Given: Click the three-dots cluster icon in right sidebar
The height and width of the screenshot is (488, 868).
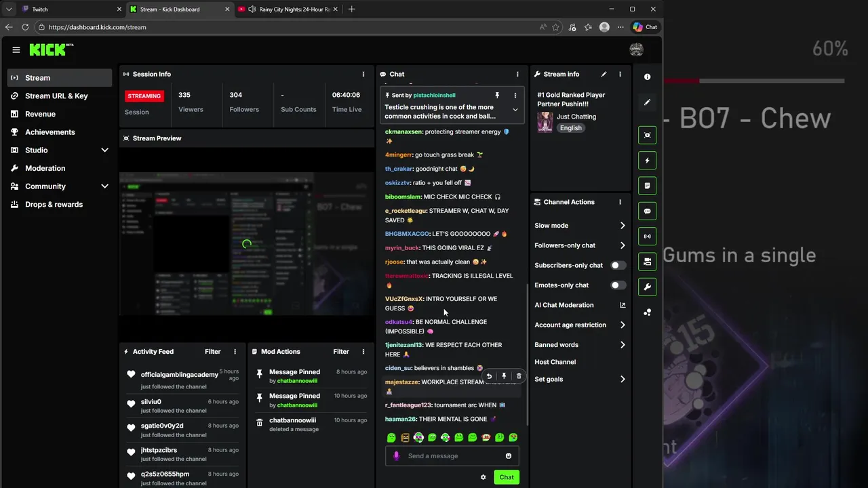Looking at the screenshot, I should 647,312.
